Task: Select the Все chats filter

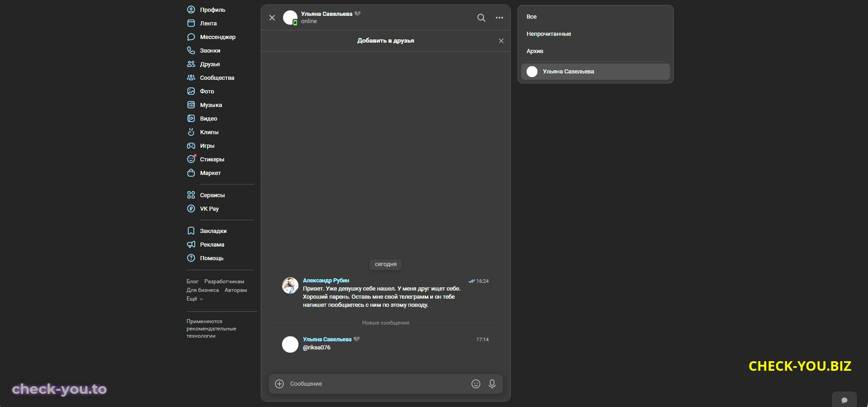Action: pyautogui.click(x=532, y=17)
